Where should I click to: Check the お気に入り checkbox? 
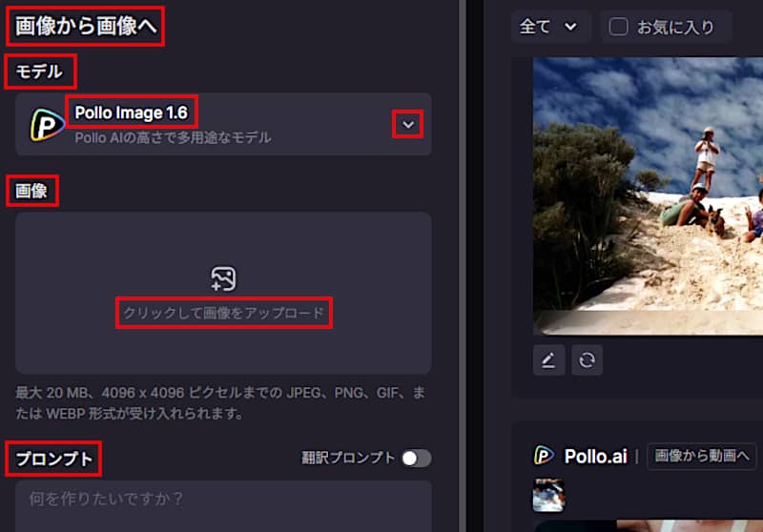point(618,27)
